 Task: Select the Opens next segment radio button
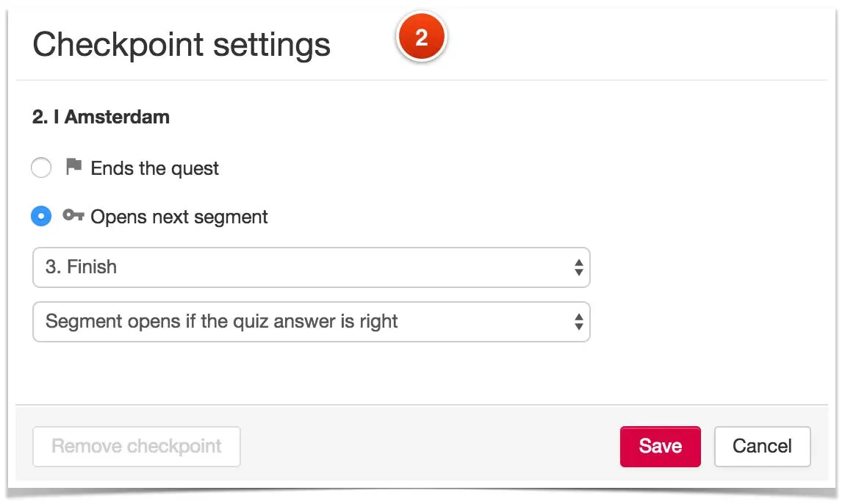(x=41, y=216)
